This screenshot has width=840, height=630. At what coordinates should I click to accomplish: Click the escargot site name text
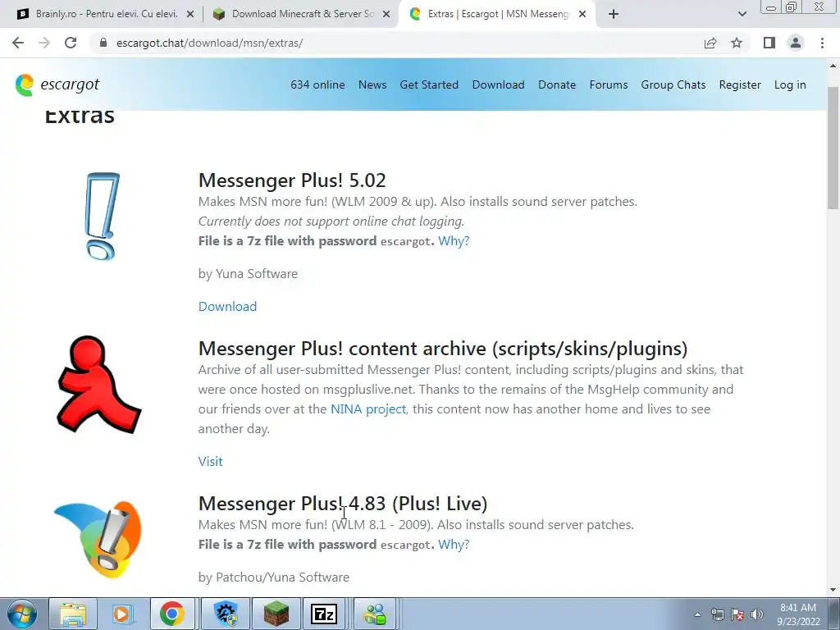coord(70,84)
